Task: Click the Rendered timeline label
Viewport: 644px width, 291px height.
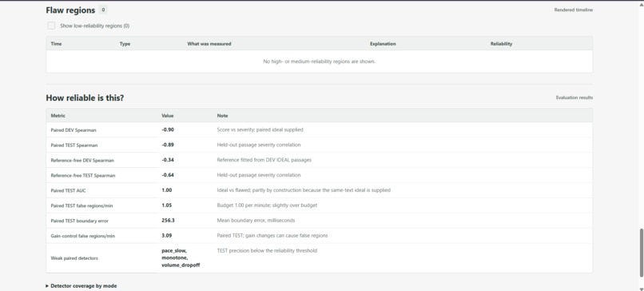Action: point(574,10)
